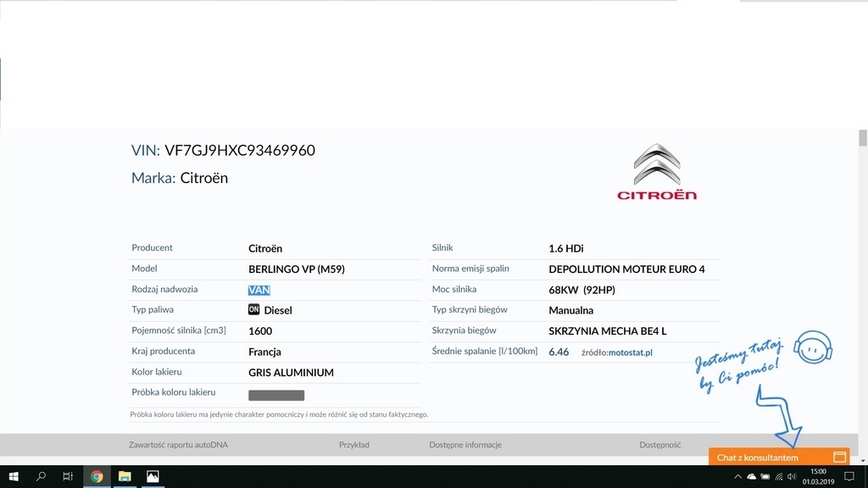The height and width of the screenshot is (488, 868).
Task: Click the Marka: Citroën heading
Action: (180, 178)
